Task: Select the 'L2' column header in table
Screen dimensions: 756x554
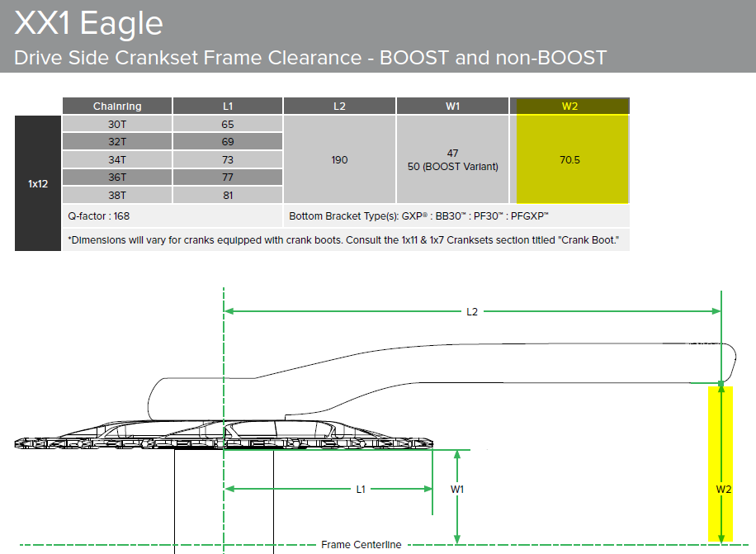Action: point(339,106)
